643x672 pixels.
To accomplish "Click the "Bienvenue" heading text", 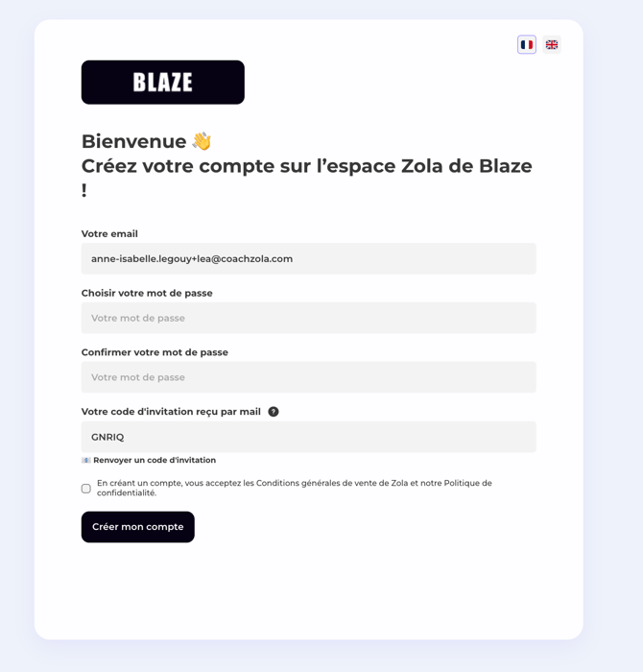I will click(133, 141).
